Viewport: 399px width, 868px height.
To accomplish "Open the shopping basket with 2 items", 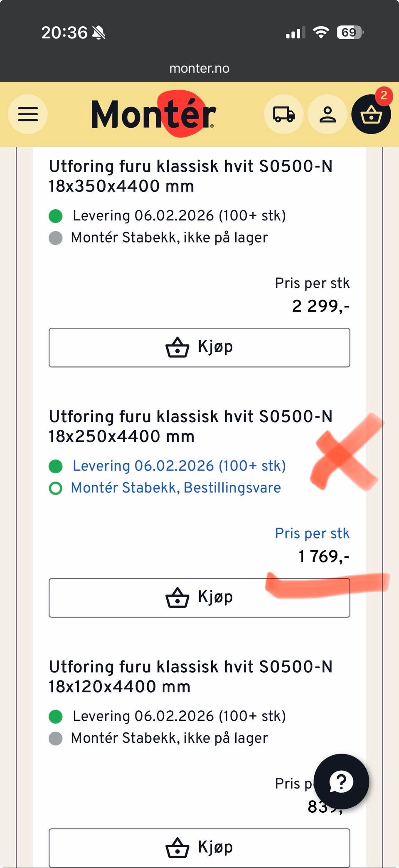I will click(x=371, y=114).
